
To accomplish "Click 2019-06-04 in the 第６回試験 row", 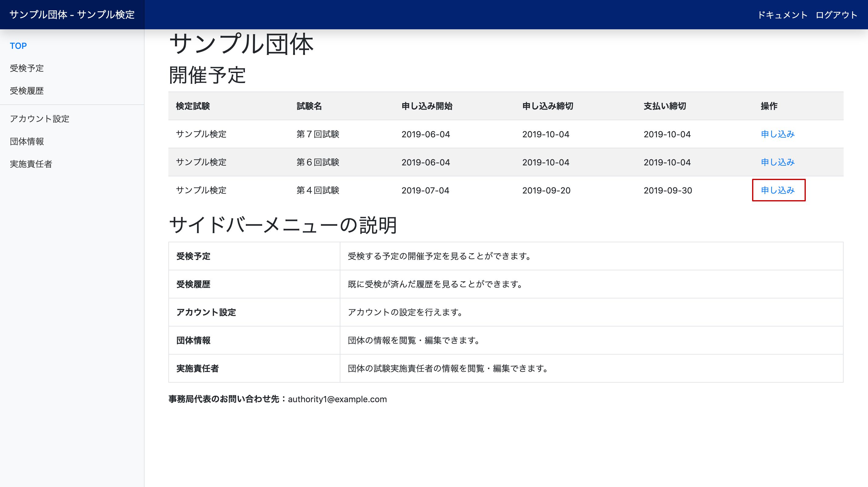I will (x=425, y=162).
